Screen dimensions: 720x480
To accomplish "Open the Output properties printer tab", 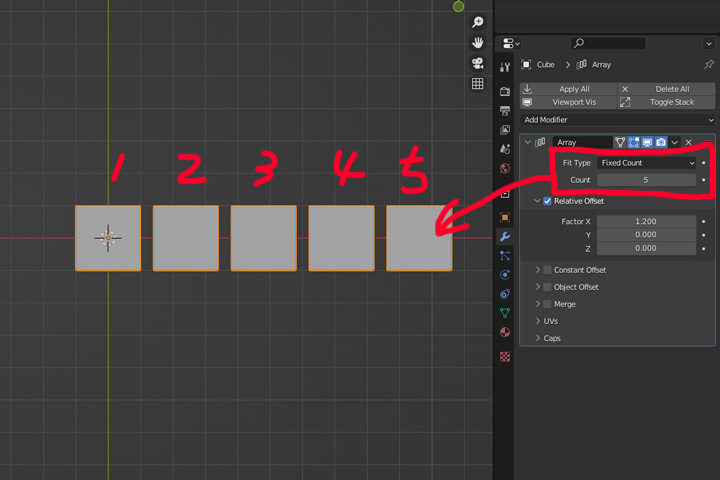I will coord(505,111).
